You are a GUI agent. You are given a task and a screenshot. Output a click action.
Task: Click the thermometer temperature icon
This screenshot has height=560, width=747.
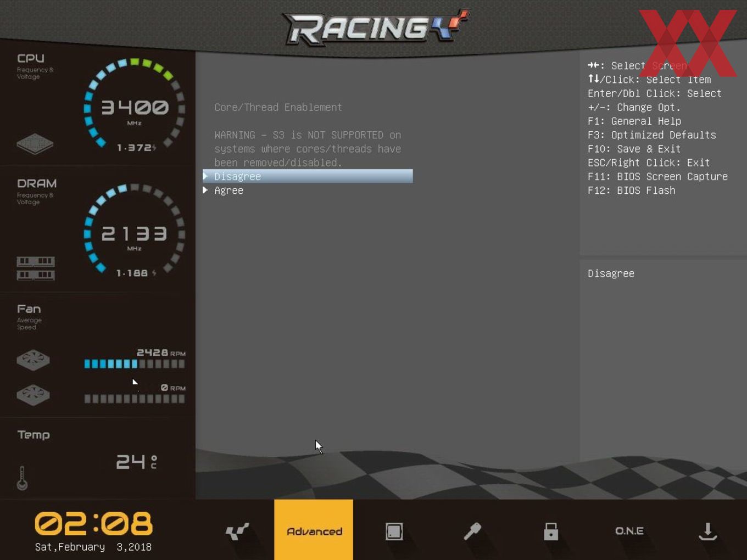point(22,478)
